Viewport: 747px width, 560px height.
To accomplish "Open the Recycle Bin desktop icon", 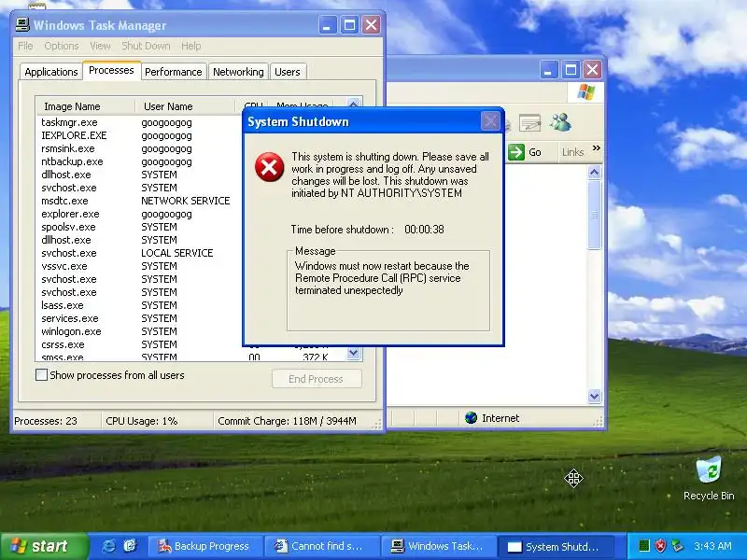I will [709, 478].
